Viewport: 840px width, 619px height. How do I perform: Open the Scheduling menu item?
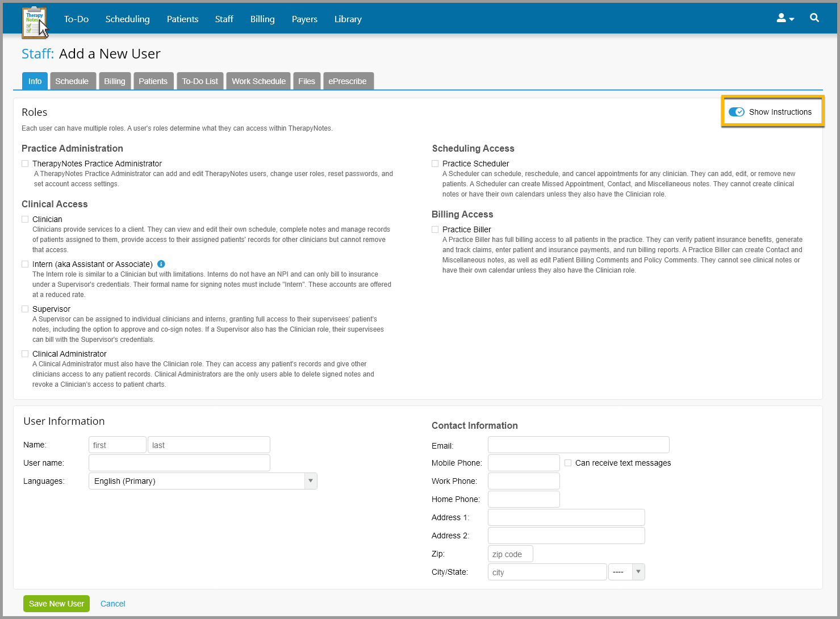[127, 19]
